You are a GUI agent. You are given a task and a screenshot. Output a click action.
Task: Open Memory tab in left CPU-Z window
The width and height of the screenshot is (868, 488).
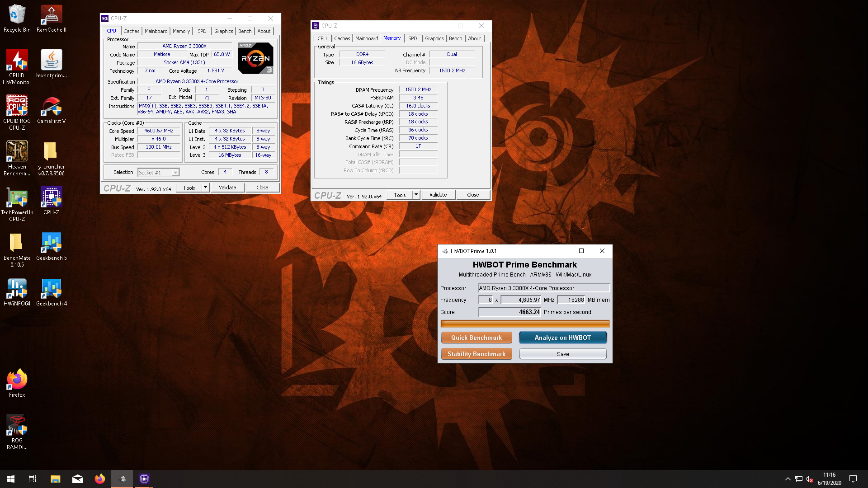pyautogui.click(x=181, y=31)
